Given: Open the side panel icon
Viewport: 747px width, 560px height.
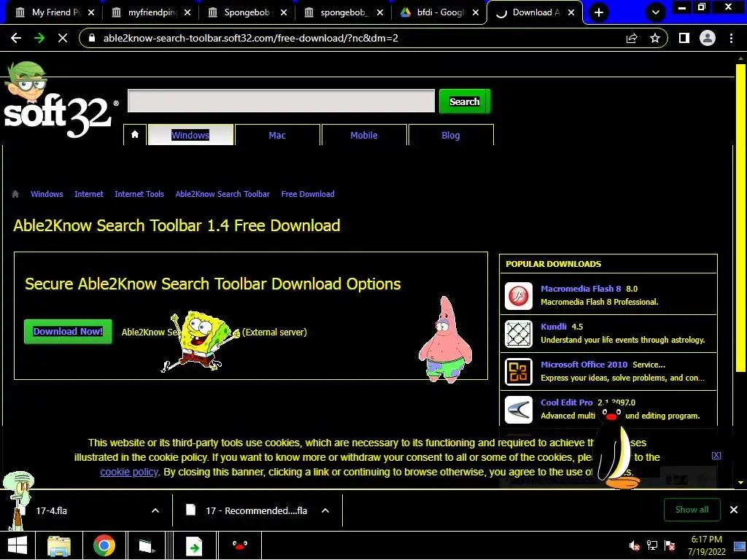Looking at the screenshot, I should pyautogui.click(x=684, y=38).
